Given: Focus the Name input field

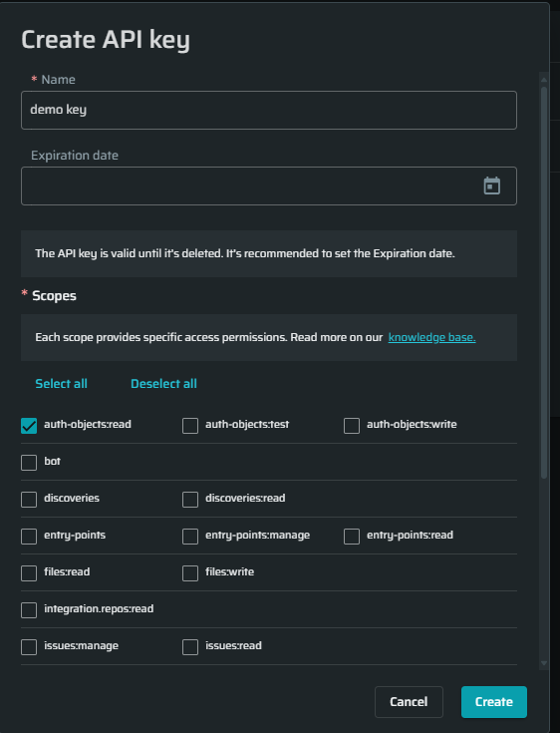Looking at the screenshot, I should tap(269, 110).
